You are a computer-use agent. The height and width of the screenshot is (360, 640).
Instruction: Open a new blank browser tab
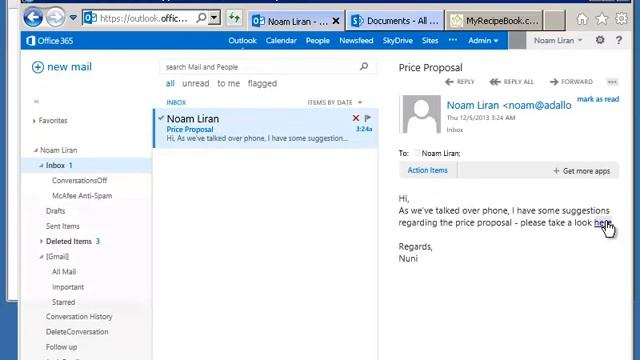[555, 20]
